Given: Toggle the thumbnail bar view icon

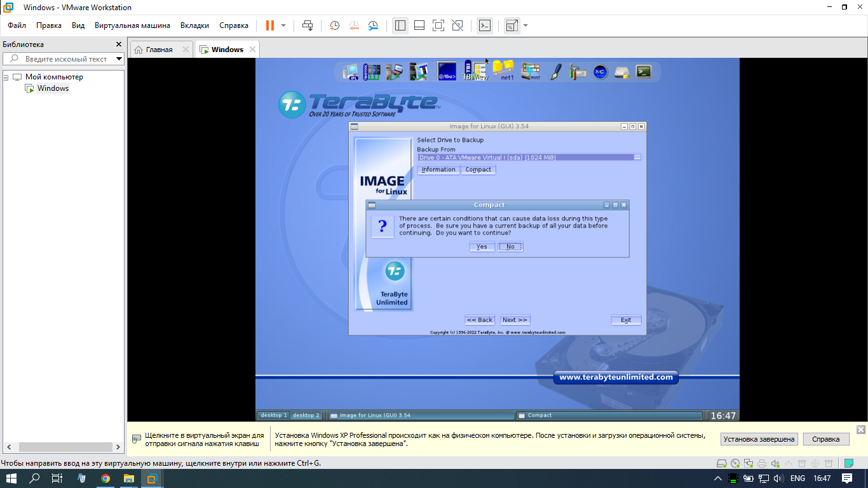Looking at the screenshot, I should 419,25.
